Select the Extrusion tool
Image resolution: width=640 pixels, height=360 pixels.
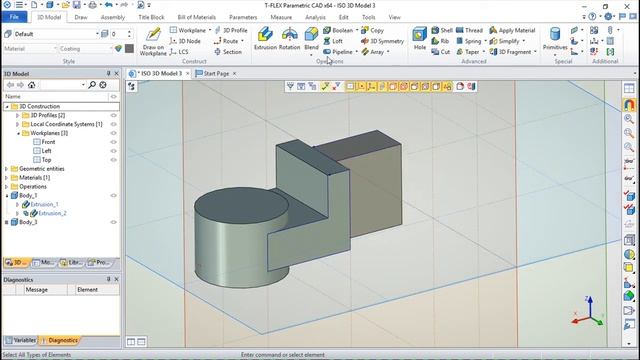(265, 39)
